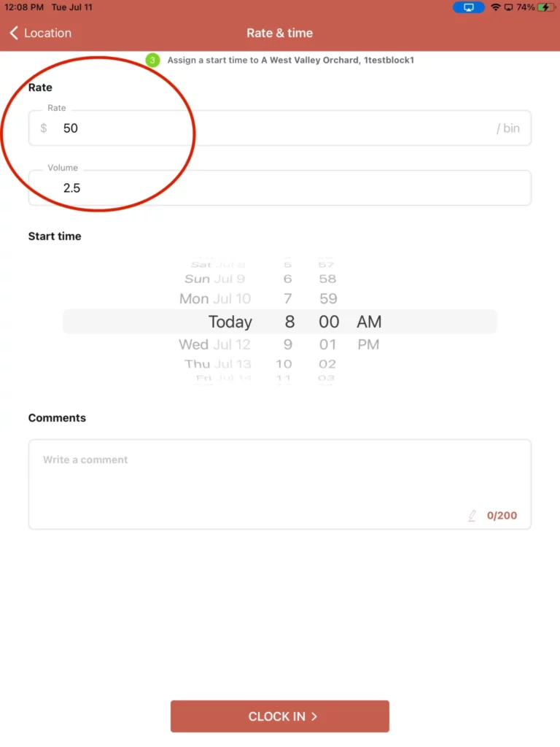
Task: Tap the small AirPlay icon beside Wi-Fi
Action: coord(508,7)
